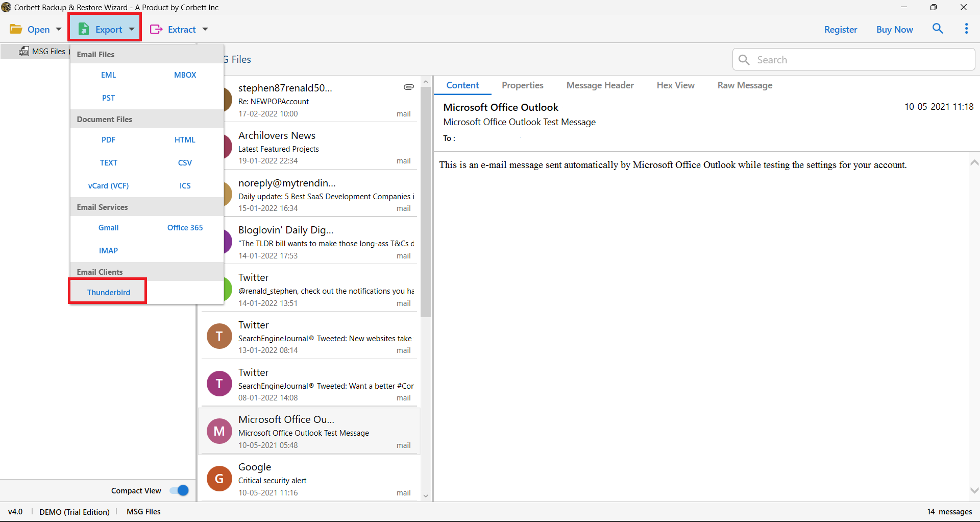Click the Extract button label
Screen dimensions: 980x522
(182, 29)
